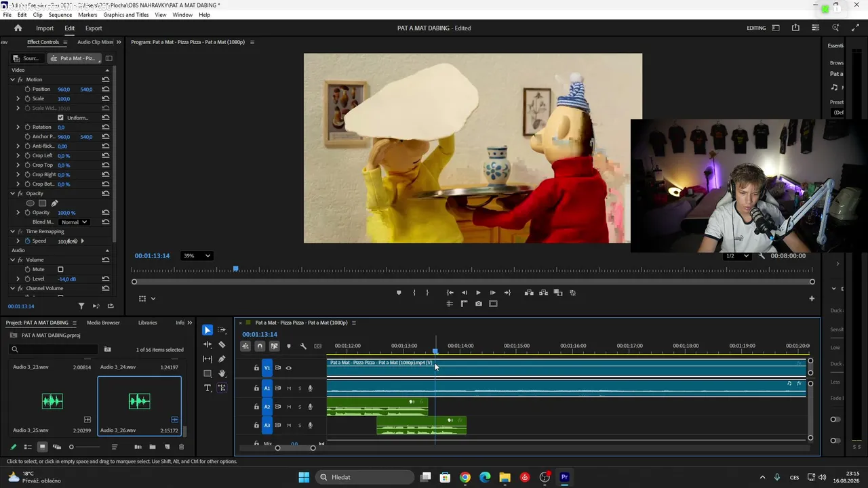This screenshot has height=488, width=868.
Task: Delete selected item with trash icon
Action: pyautogui.click(x=181, y=447)
